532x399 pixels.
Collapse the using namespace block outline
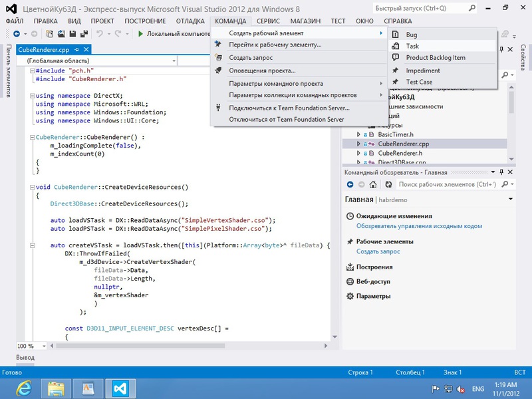click(32, 96)
